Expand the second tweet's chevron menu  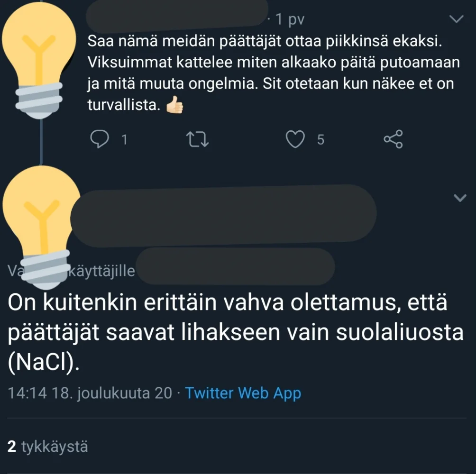point(460,198)
